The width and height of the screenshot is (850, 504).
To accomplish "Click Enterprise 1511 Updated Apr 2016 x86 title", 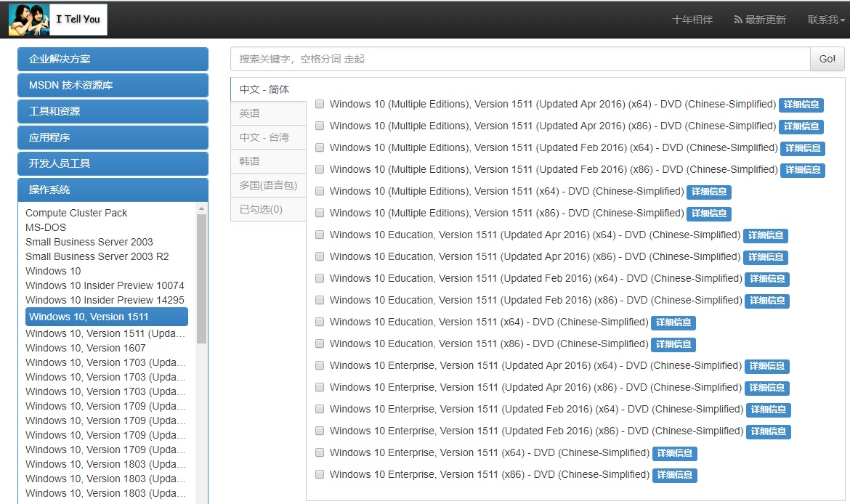I will pos(535,388).
